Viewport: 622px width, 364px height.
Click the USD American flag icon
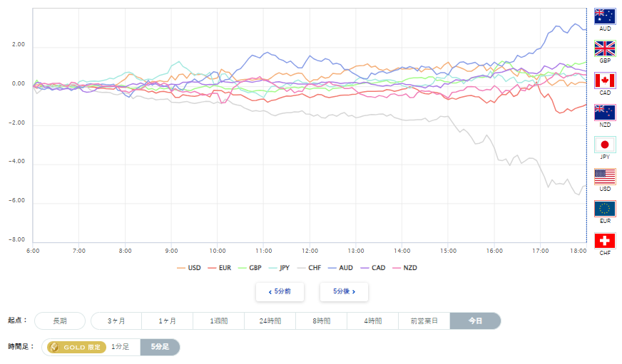pos(605,177)
